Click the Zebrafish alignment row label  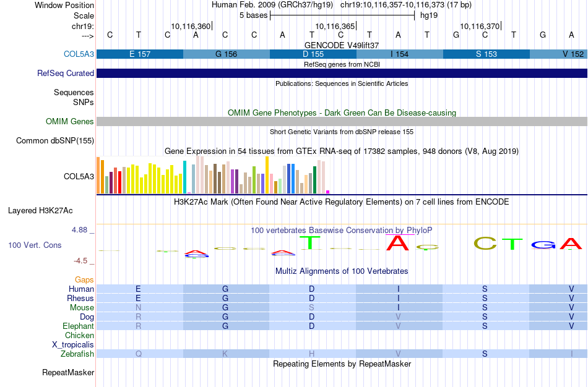click(77, 354)
